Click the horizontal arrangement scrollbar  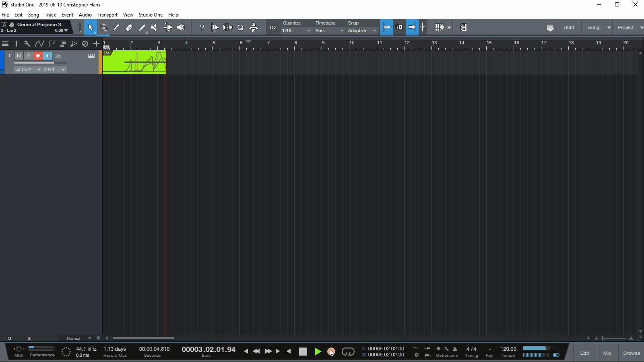click(143, 338)
